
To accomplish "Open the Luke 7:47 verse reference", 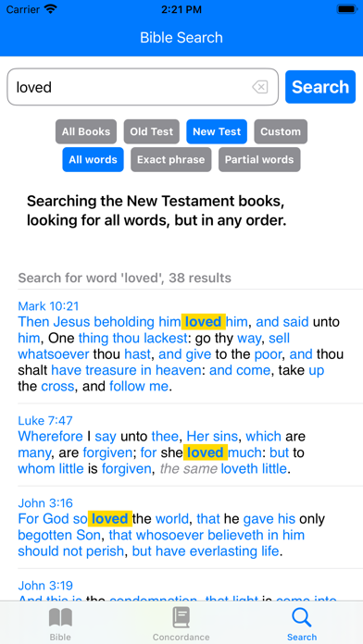I will (x=45, y=420).
